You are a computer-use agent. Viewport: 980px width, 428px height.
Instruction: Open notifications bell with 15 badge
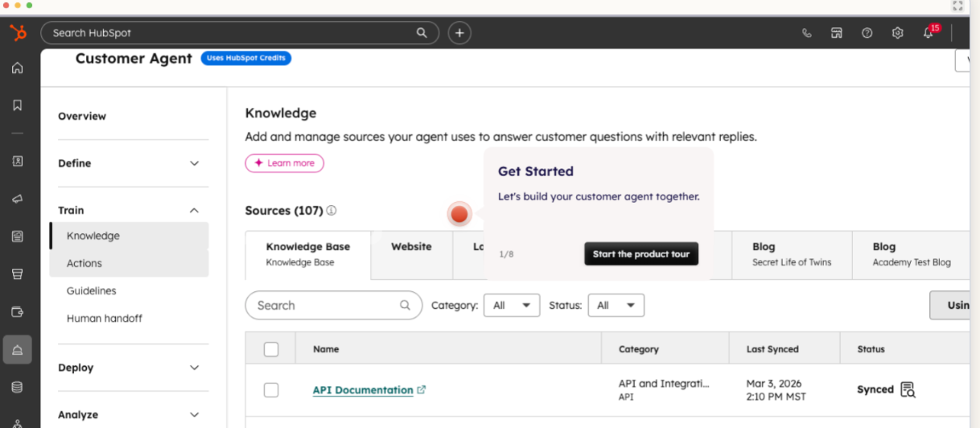pos(929,32)
